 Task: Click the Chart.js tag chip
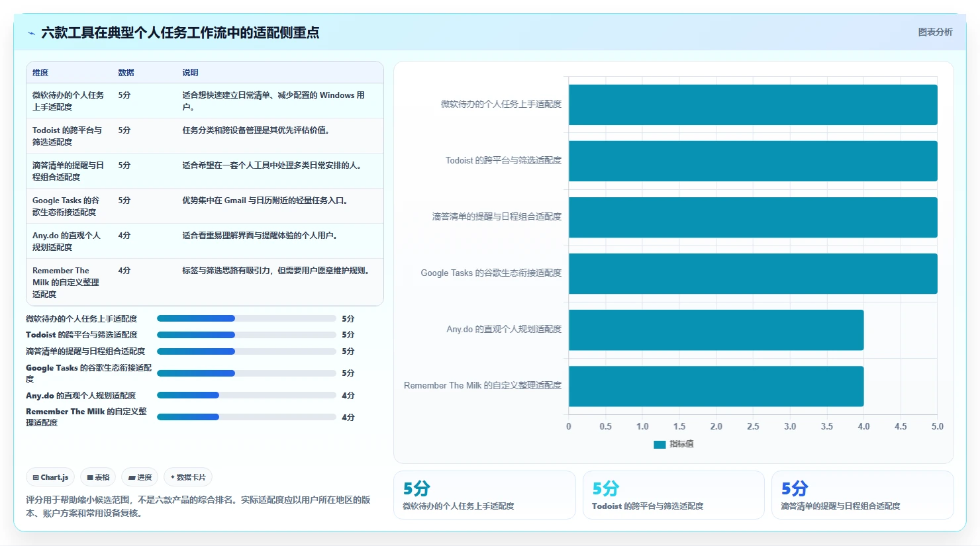tap(51, 477)
